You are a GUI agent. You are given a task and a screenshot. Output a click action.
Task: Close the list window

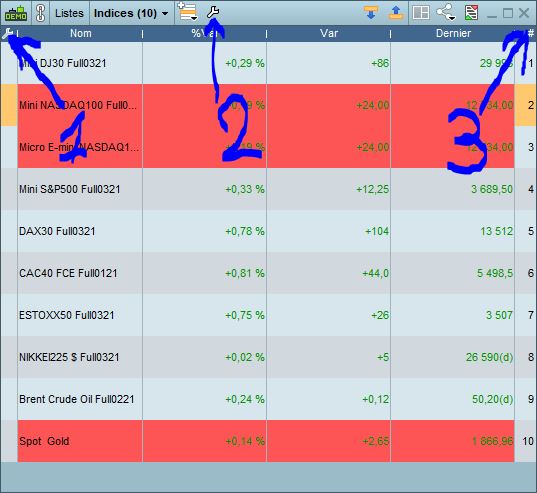(x=524, y=13)
